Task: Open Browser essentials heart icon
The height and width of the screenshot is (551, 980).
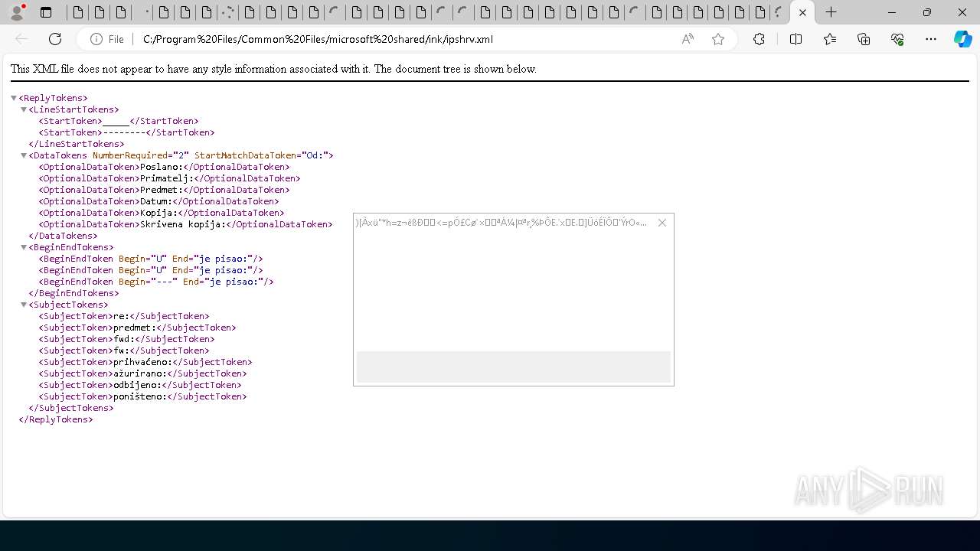Action: point(897,39)
